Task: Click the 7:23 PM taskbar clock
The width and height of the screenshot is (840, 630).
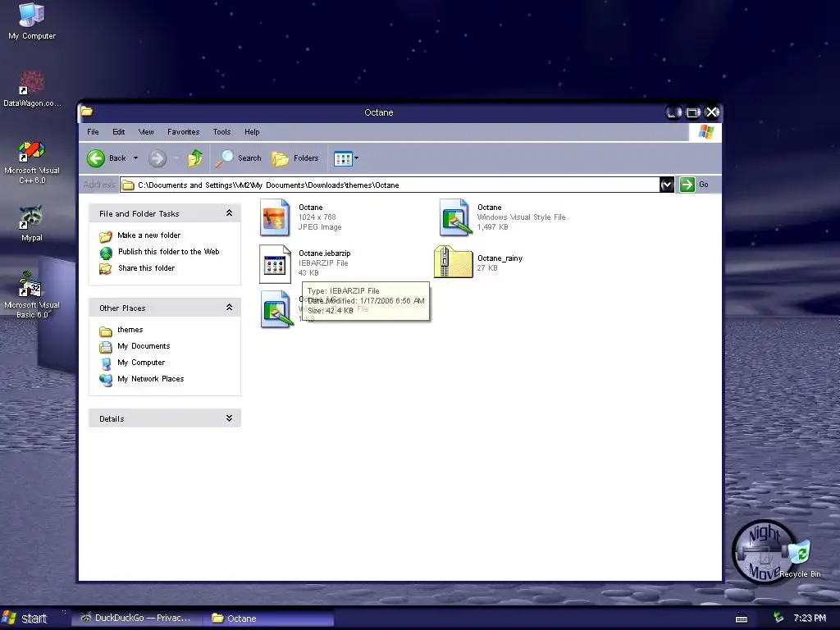Action: click(x=810, y=619)
